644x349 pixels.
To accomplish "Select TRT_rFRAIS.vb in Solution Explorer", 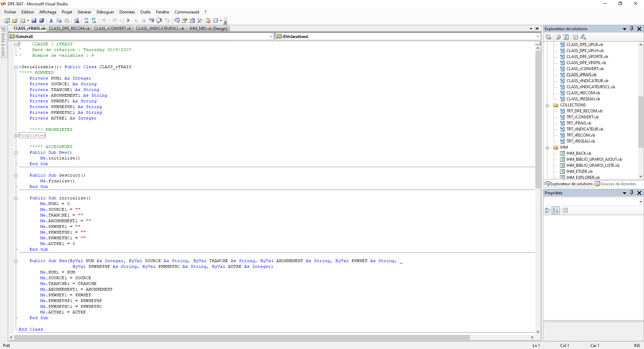I will click(x=579, y=123).
